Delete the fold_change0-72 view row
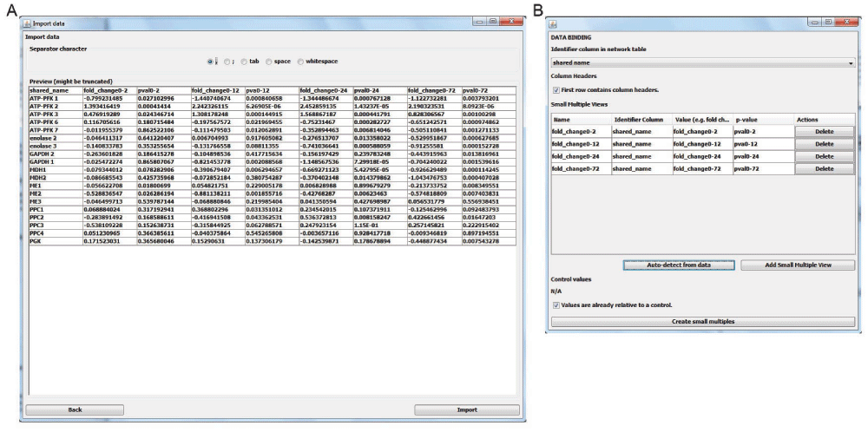 pos(825,168)
